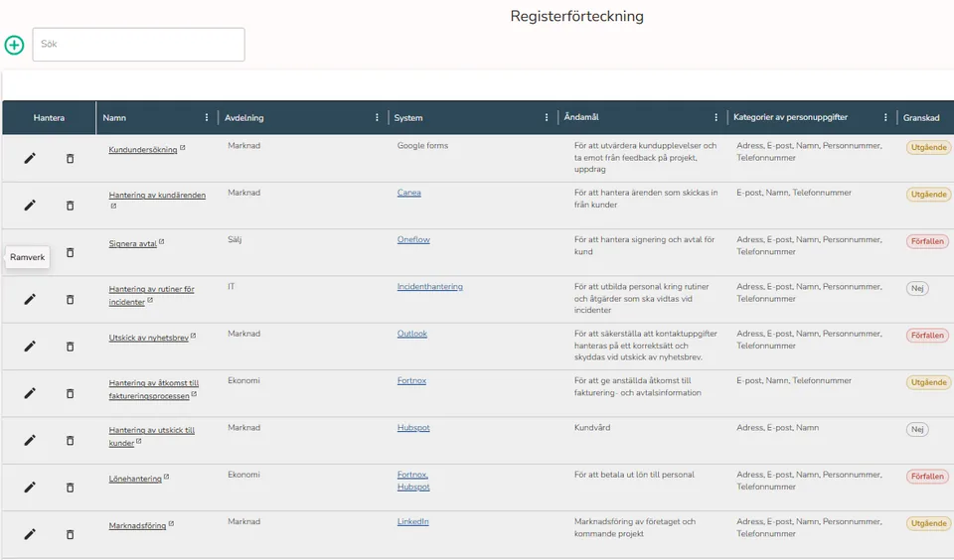Click Nej badge in incidenter row
The width and height of the screenshot is (954, 560).
tap(917, 288)
